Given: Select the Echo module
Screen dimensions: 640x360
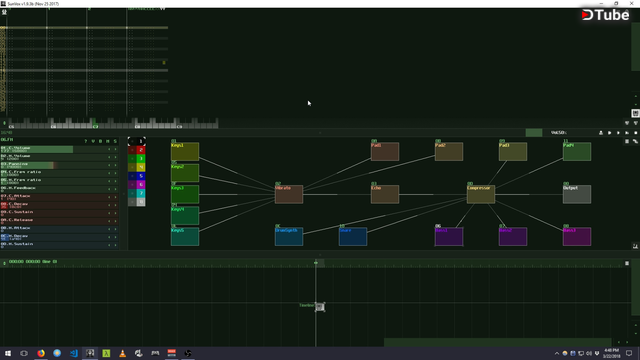Looking at the screenshot, I should (x=385, y=194).
